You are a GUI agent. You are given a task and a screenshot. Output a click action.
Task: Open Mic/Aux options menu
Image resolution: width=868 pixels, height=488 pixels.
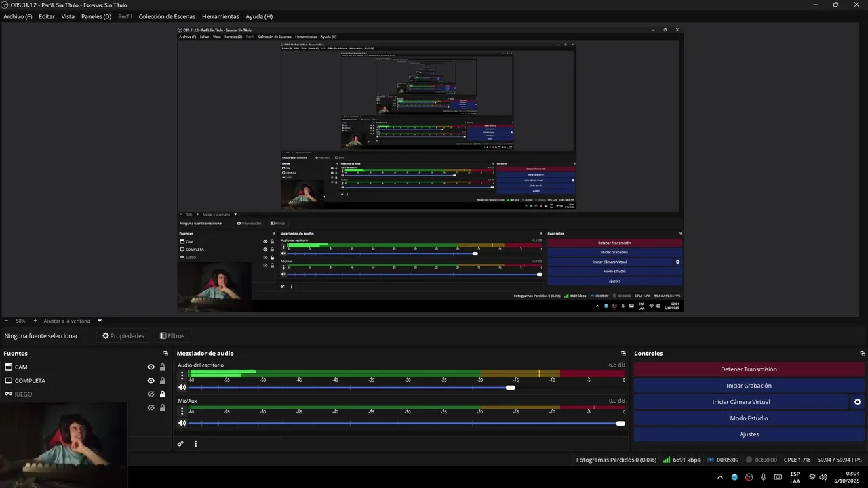pyautogui.click(x=182, y=411)
